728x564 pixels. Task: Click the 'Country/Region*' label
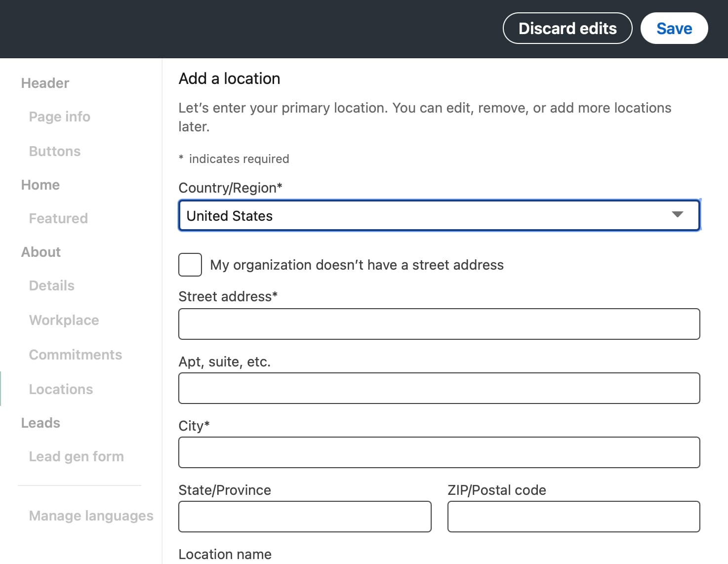tap(231, 188)
